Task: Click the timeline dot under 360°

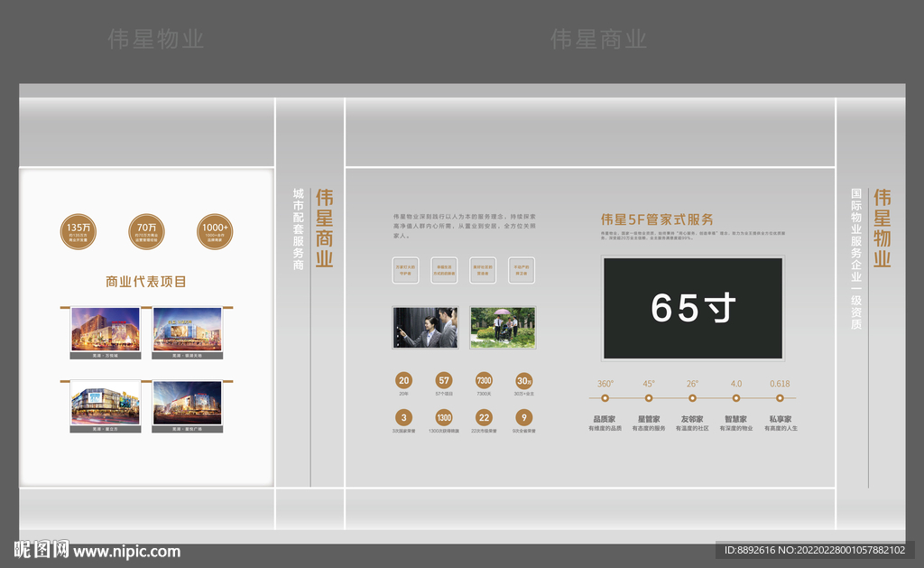Action: [x=605, y=398]
